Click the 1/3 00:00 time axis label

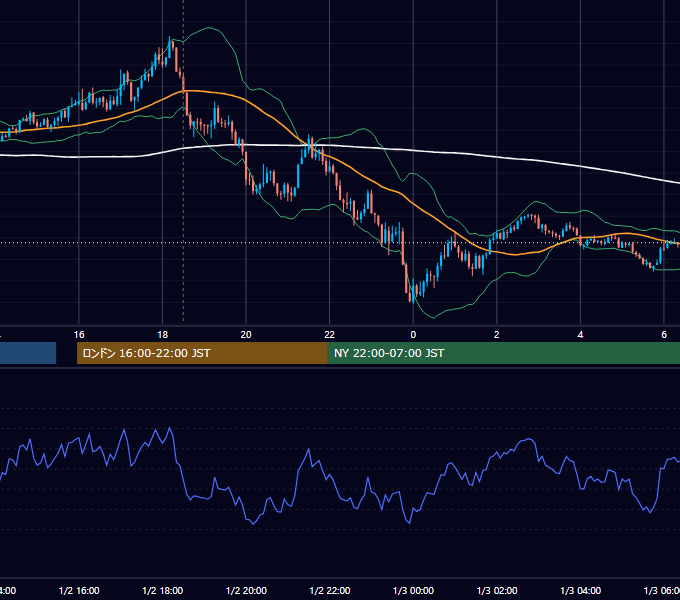click(x=413, y=590)
